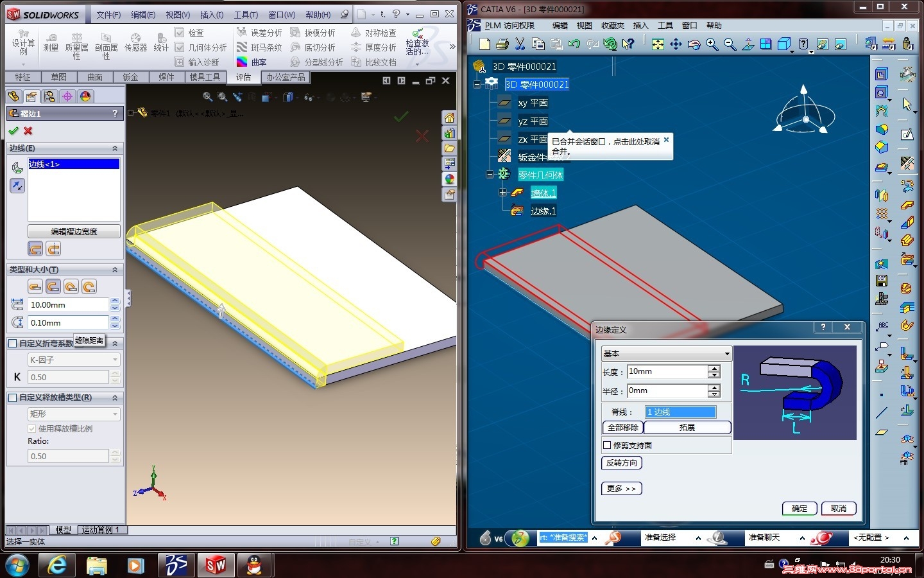The width and height of the screenshot is (924, 578).
Task: Click the green OK checkmark in SolidWorks hem panel
Action: point(13,131)
